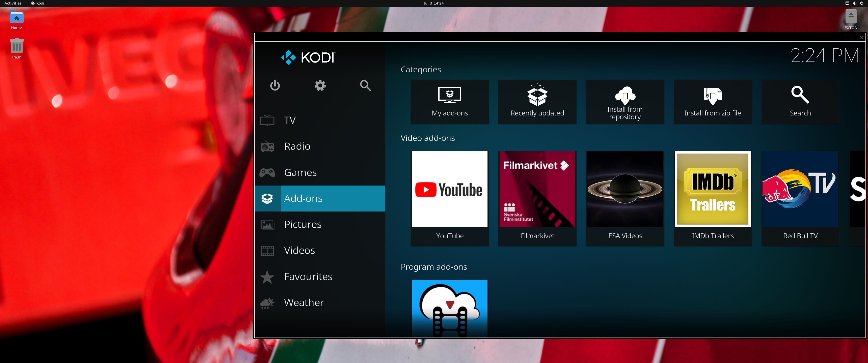Open Recently updated add-ons
The image size is (868, 363).
point(536,102)
